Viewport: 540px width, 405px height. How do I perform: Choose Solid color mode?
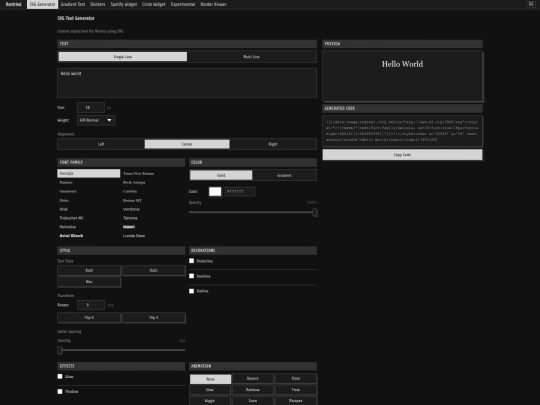[x=221, y=175]
